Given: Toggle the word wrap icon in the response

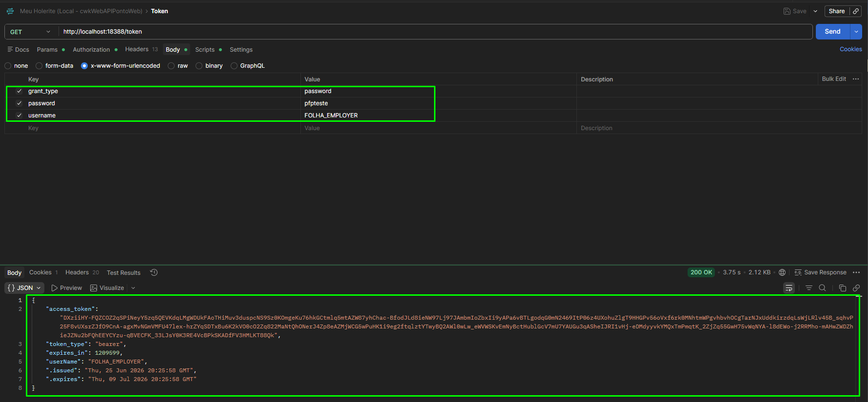Looking at the screenshot, I should pyautogui.click(x=789, y=288).
